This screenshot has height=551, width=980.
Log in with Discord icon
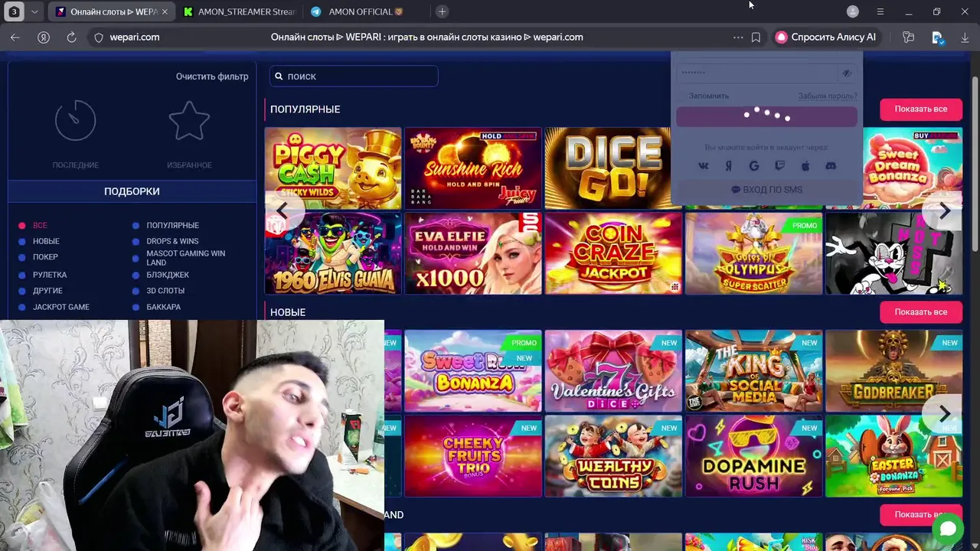pyautogui.click(x=831, y=166)
